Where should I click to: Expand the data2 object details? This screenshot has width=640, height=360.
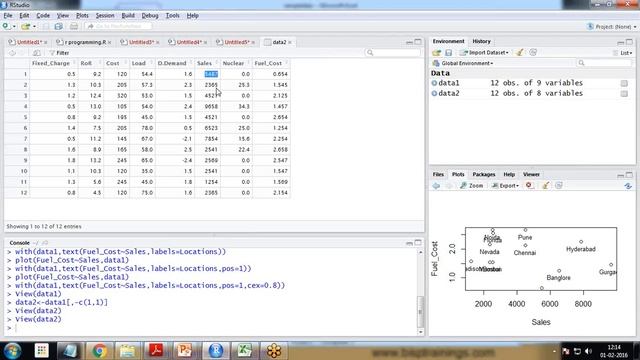click(434, 93)
